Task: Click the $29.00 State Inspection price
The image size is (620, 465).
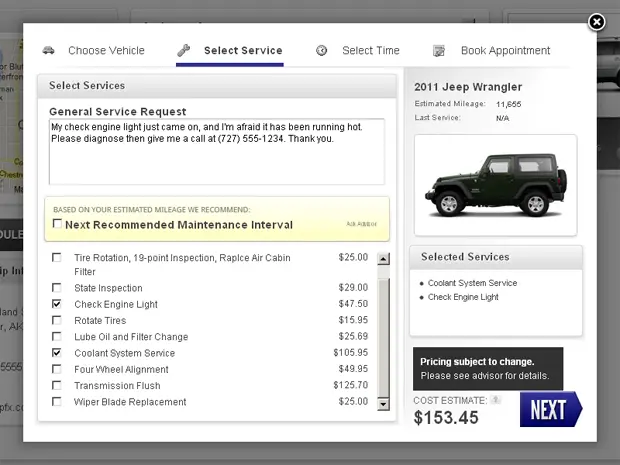Action: click(x=353, y=287)
